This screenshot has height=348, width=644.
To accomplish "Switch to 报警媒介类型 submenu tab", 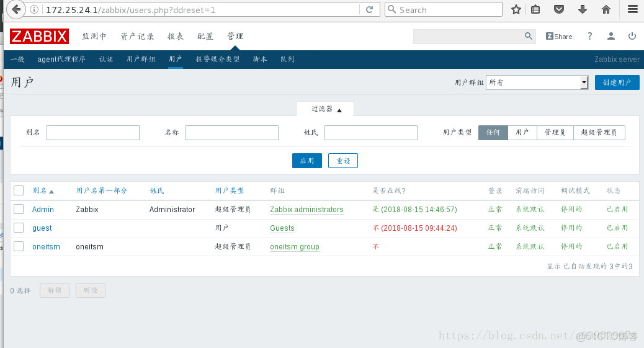I will click(x=218, y=59).
